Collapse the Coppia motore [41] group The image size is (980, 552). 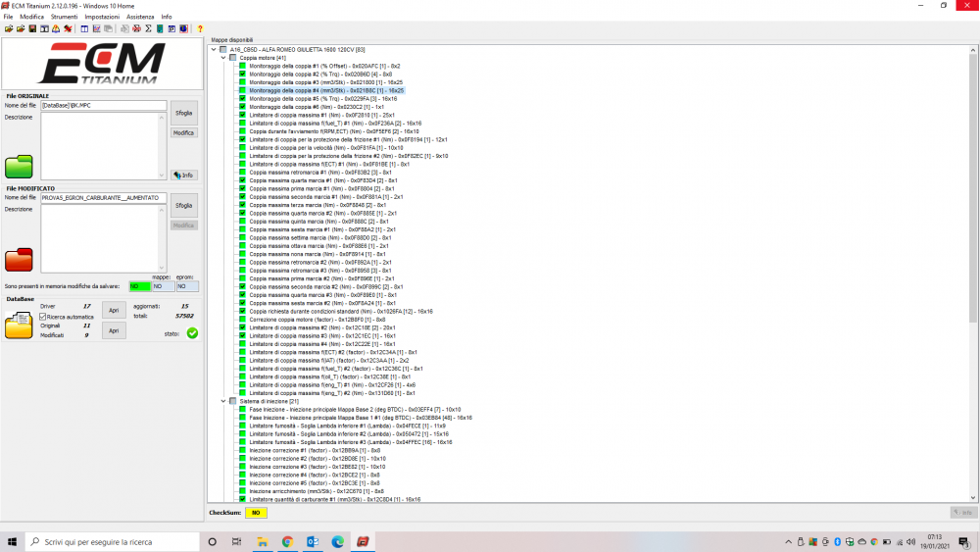tap(223, 58)
